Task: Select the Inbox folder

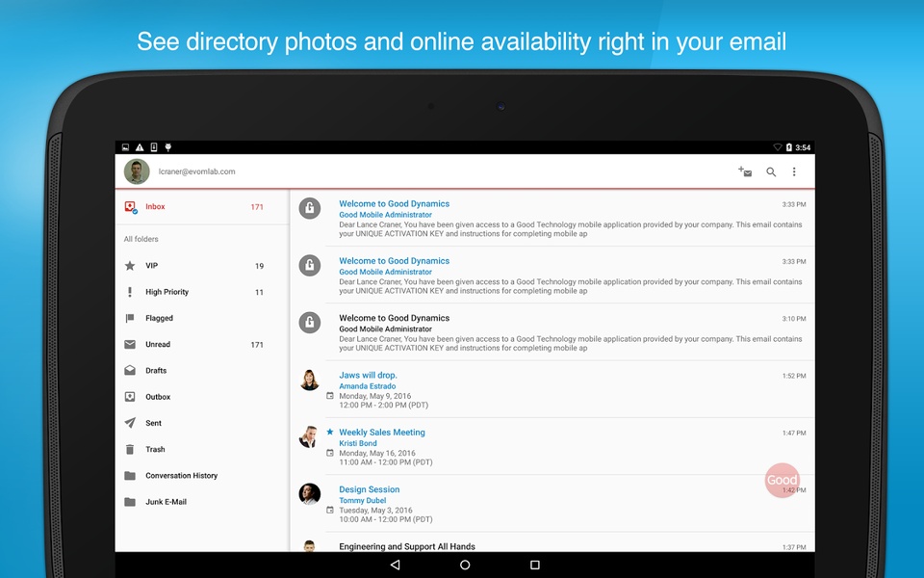Action: point(202,207)
